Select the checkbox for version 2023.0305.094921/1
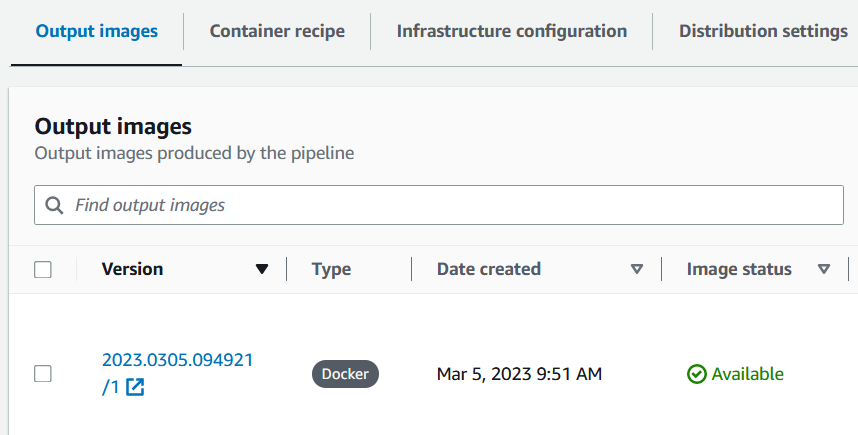 click(43, 374)
